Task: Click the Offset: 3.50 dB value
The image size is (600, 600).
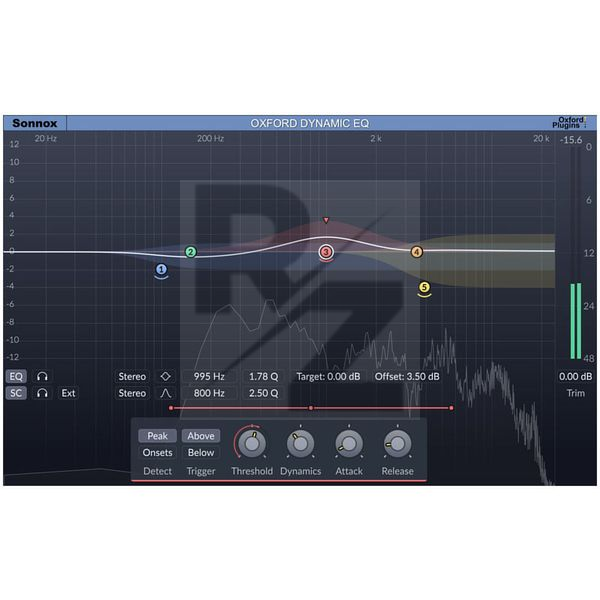Action: (x=407, y=377)
